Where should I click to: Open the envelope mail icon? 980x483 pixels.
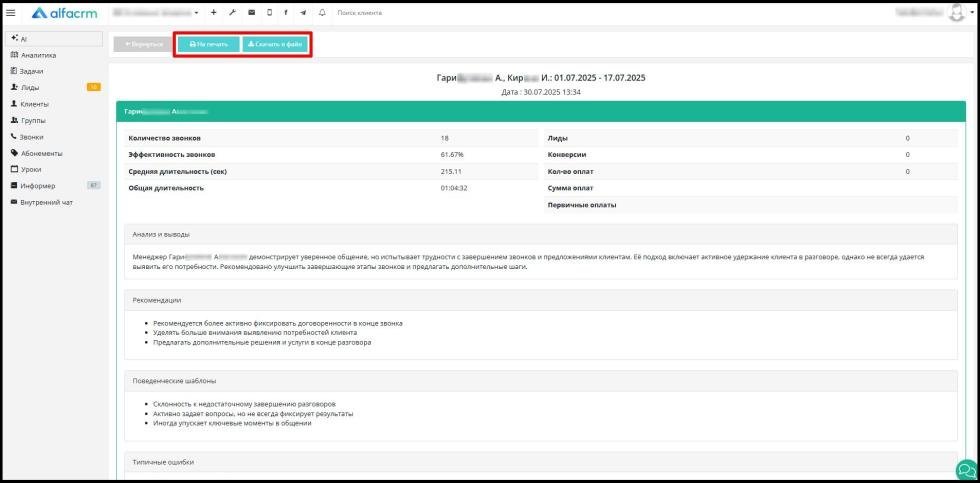(251, 12)
